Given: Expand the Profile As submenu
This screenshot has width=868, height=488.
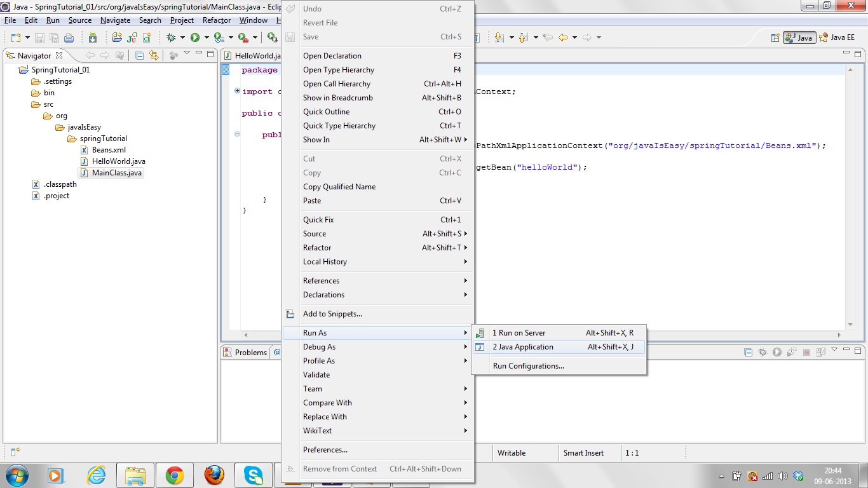Looking at the screenshot, I should 378,361.
